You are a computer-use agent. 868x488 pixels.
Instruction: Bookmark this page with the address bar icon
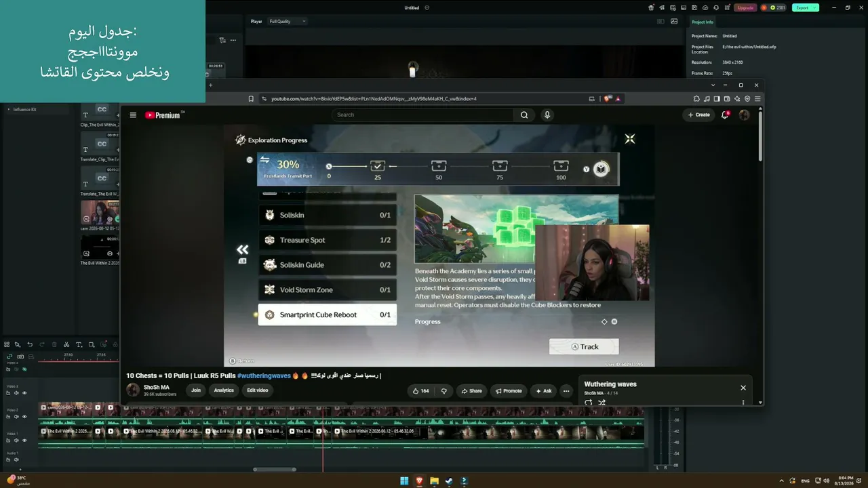pos(251,98)
